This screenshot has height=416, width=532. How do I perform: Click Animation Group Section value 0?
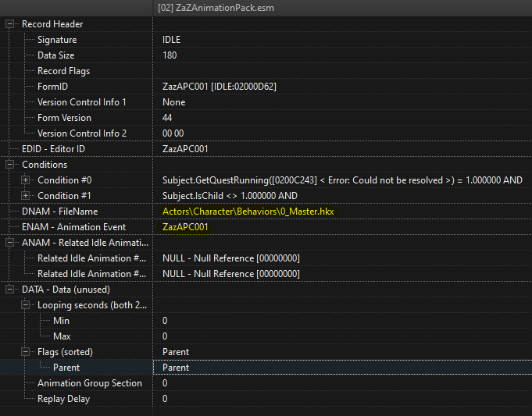coord(165,382)
